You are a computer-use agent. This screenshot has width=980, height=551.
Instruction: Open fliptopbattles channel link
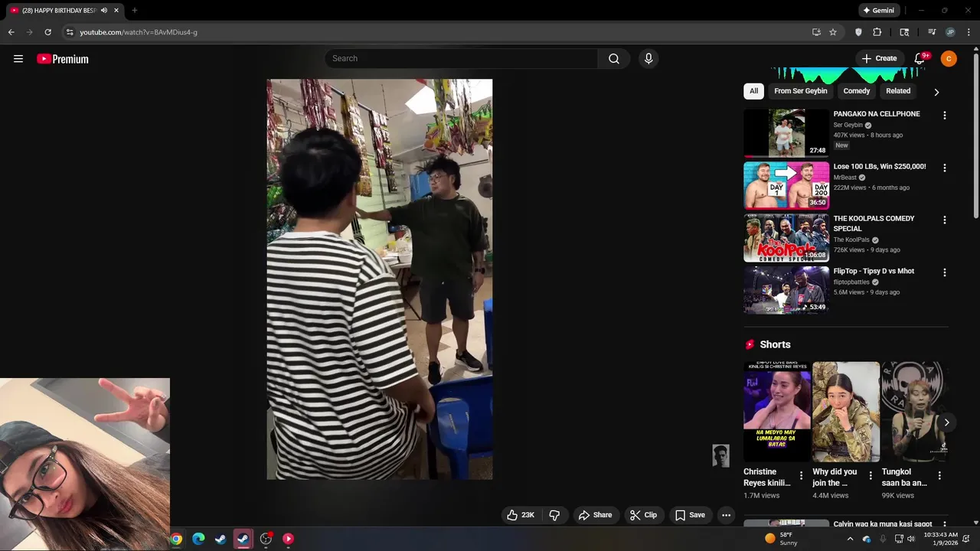click(851, 282)
